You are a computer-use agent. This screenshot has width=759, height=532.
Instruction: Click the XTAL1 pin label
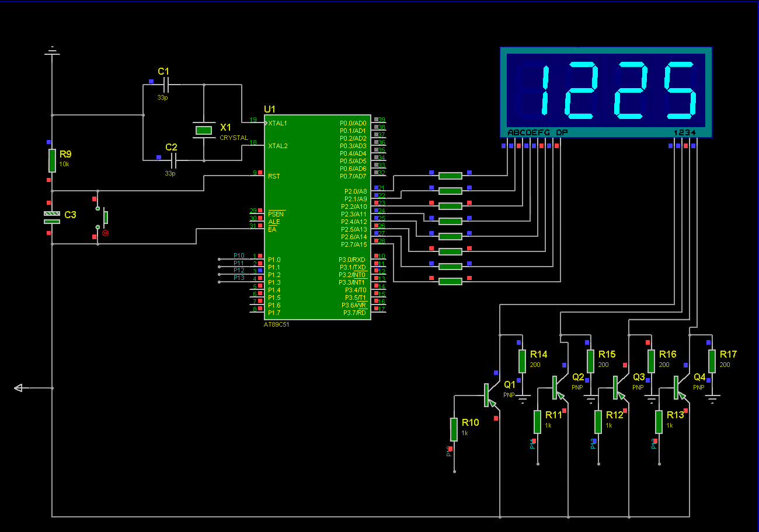coord(277,123)
